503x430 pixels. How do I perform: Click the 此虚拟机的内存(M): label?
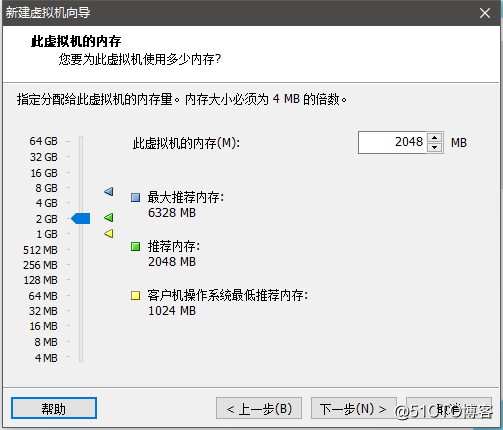186,143
